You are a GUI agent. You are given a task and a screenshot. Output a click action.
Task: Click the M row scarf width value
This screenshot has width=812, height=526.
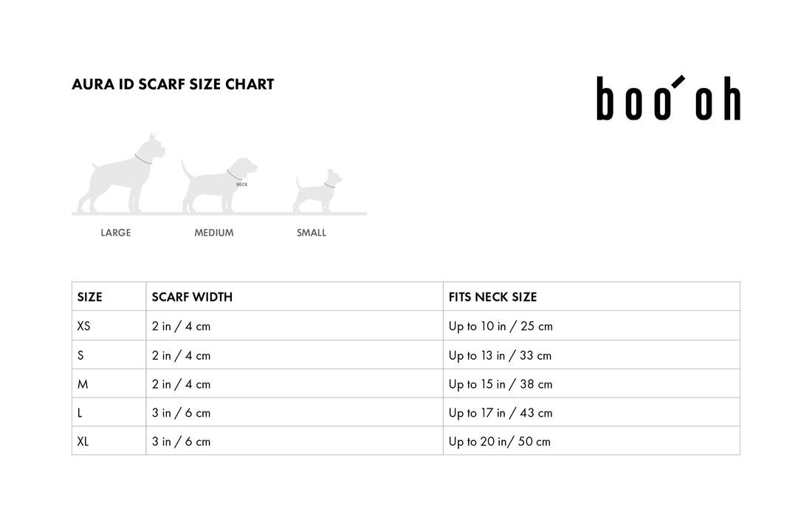pyautogui.click(x=181, y=384)
